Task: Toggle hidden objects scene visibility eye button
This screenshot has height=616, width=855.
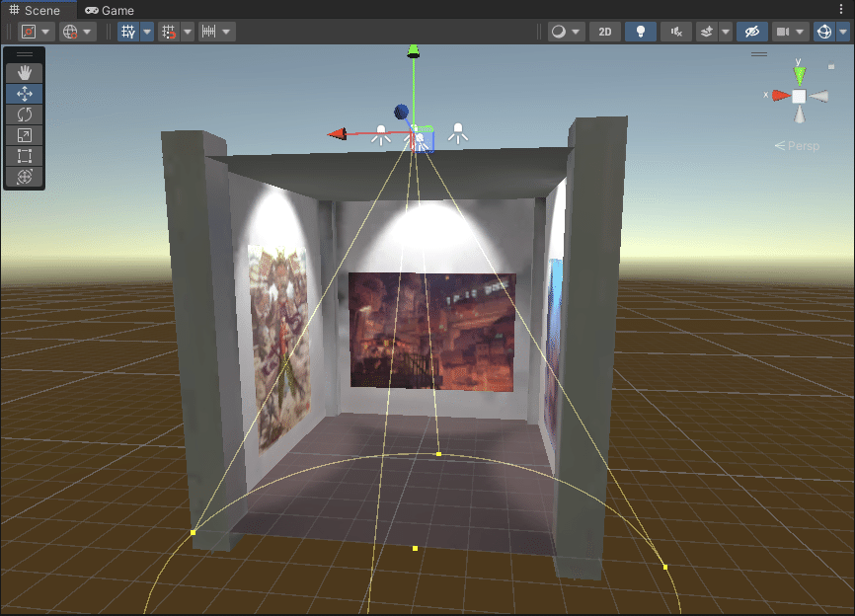Action: 752,32
